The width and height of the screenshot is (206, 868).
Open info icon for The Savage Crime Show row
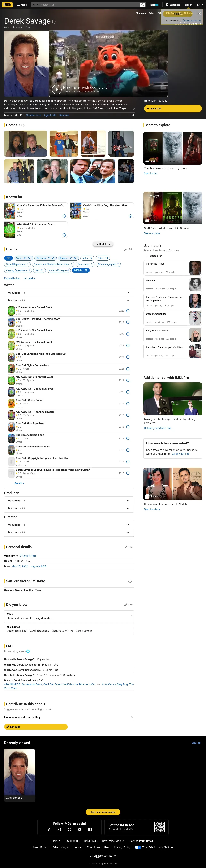coord(128,438)
